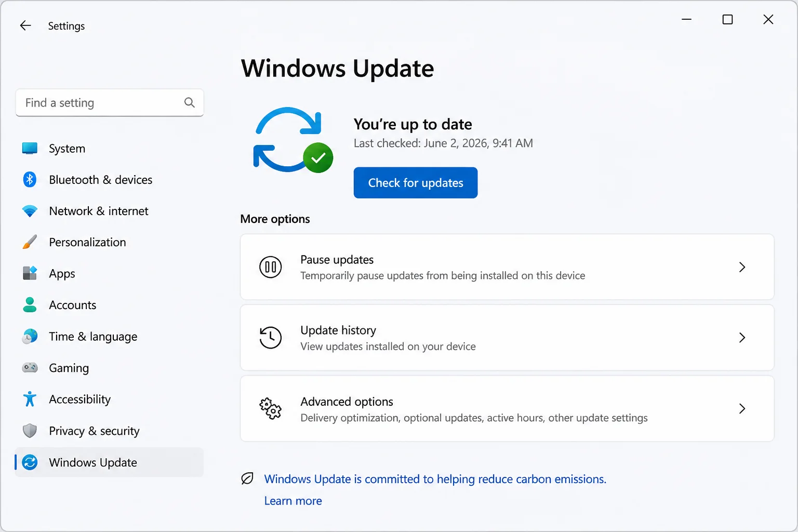Click the Settings title text
798x532 pixels.
(66, 26)
